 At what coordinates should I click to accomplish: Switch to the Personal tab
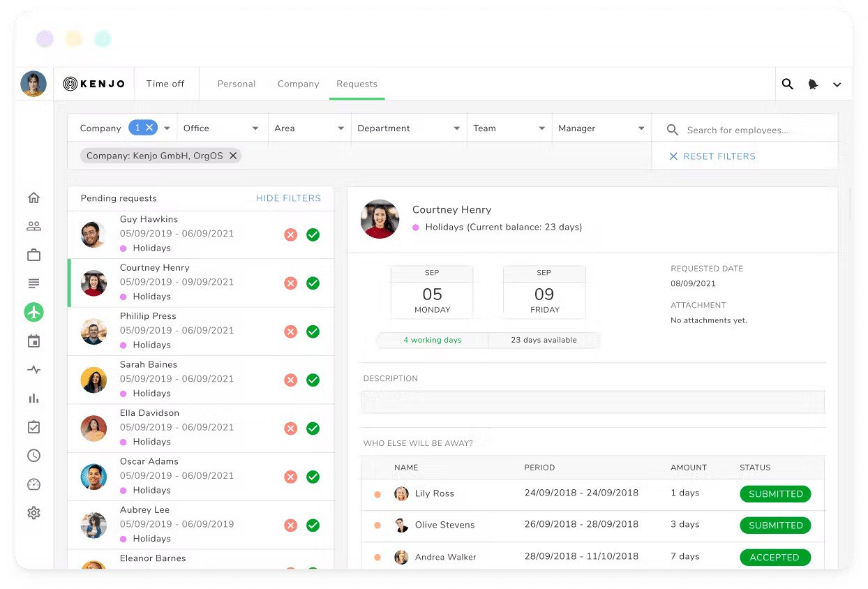pos(237,83)
